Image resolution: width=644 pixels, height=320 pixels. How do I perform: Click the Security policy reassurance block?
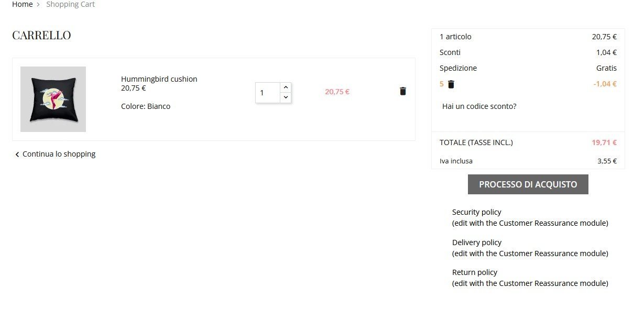click(x=529, y=217)
